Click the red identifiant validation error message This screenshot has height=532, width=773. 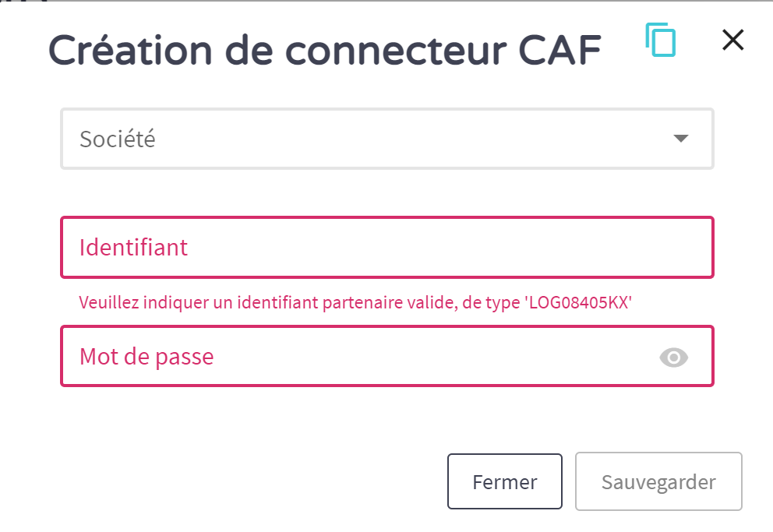pyautogui.click(x=355, y=302)
